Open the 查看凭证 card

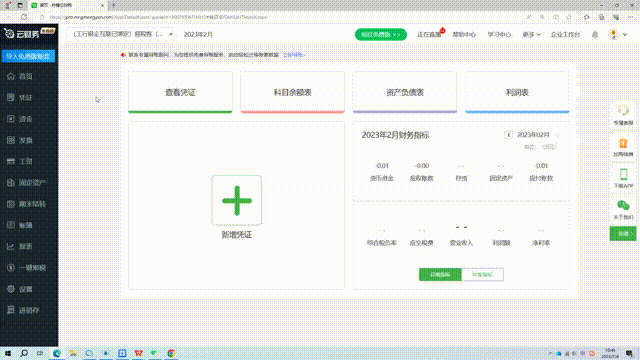click(180, 93)
